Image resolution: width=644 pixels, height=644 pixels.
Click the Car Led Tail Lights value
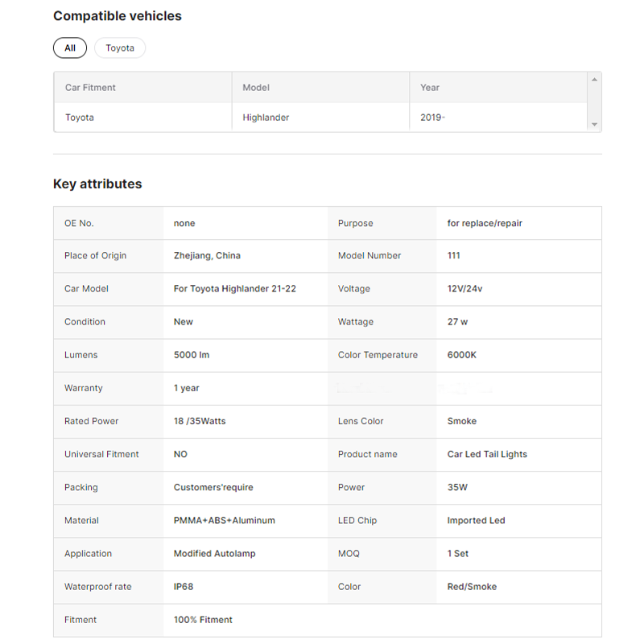pos(487,455)
